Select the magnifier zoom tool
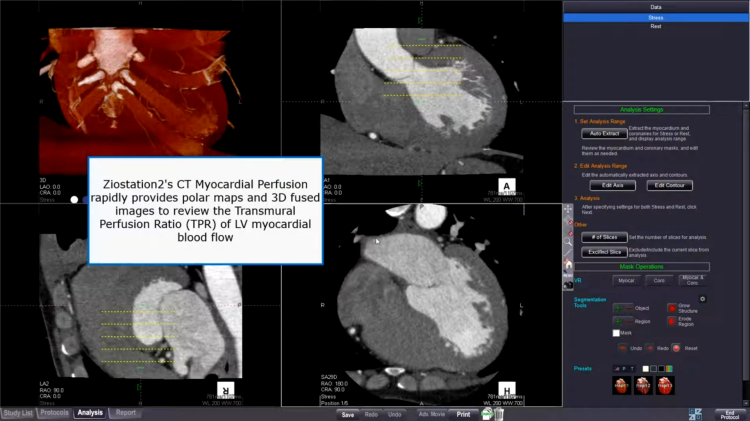The image size is (750, 421). (x=568, y=242)
